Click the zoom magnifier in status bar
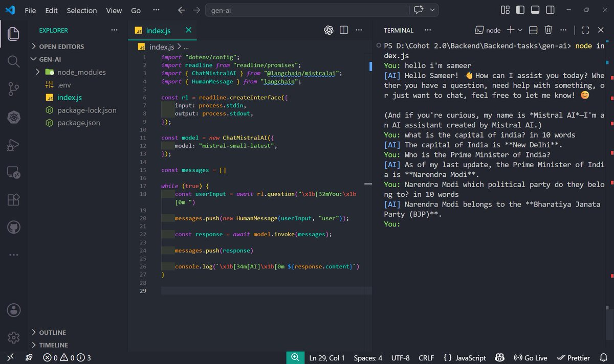 [x=295, y=357]
